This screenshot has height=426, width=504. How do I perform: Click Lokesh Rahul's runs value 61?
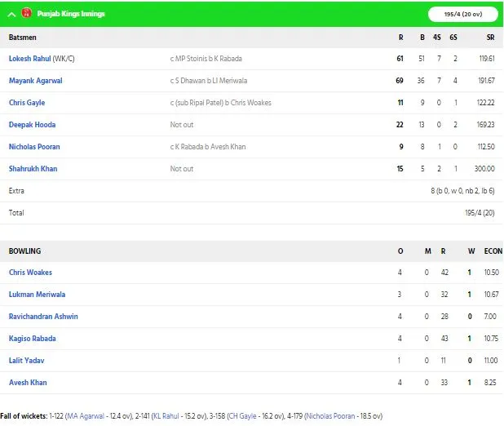tap(400, 59)
